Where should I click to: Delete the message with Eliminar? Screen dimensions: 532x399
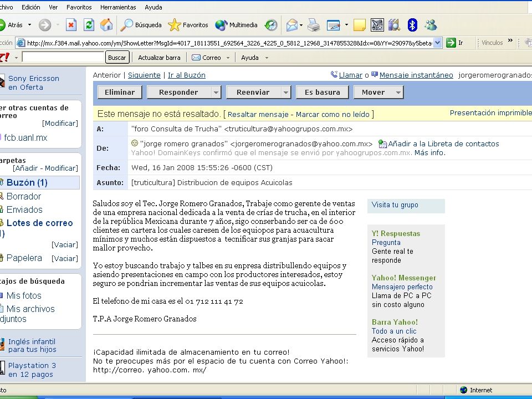(x=120, y=93)
